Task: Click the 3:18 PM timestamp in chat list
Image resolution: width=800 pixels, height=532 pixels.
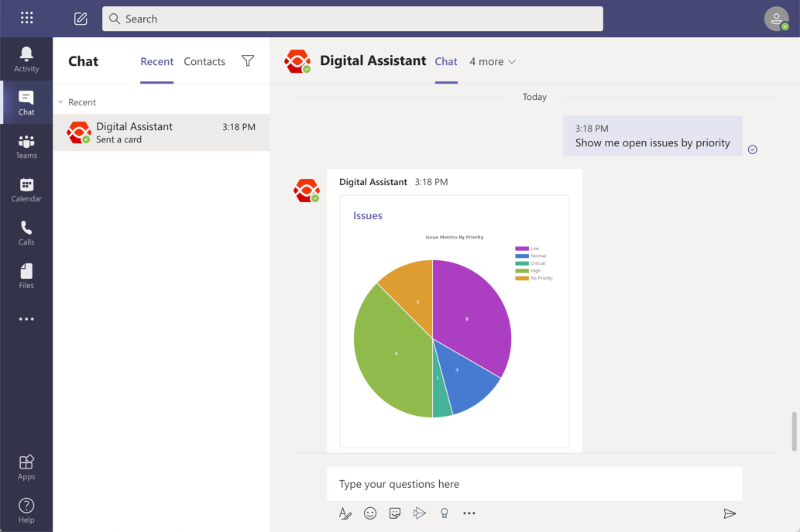Action: 239,127
